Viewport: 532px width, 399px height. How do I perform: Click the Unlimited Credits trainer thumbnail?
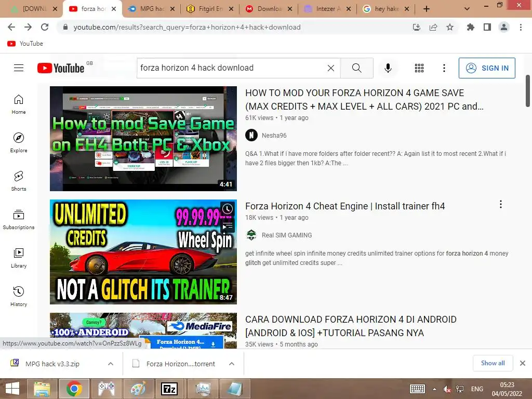(143, 252)
